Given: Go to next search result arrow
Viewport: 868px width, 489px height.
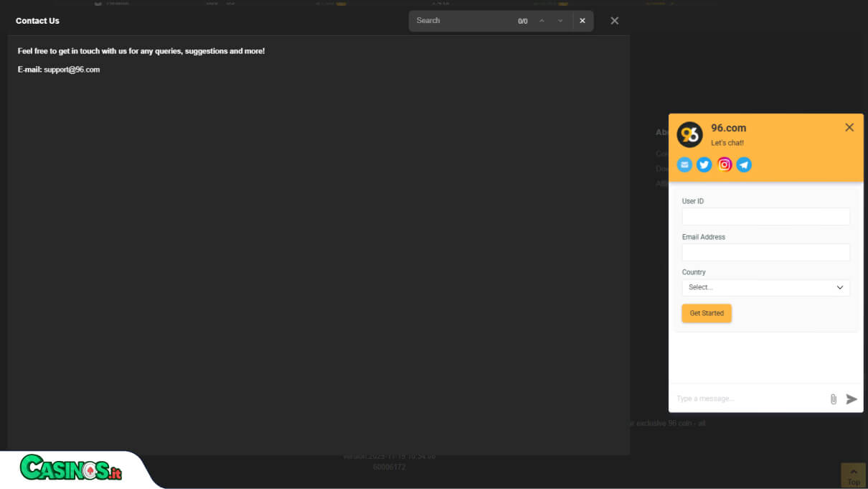Looking at the screenshot, I should click(560, 21).
